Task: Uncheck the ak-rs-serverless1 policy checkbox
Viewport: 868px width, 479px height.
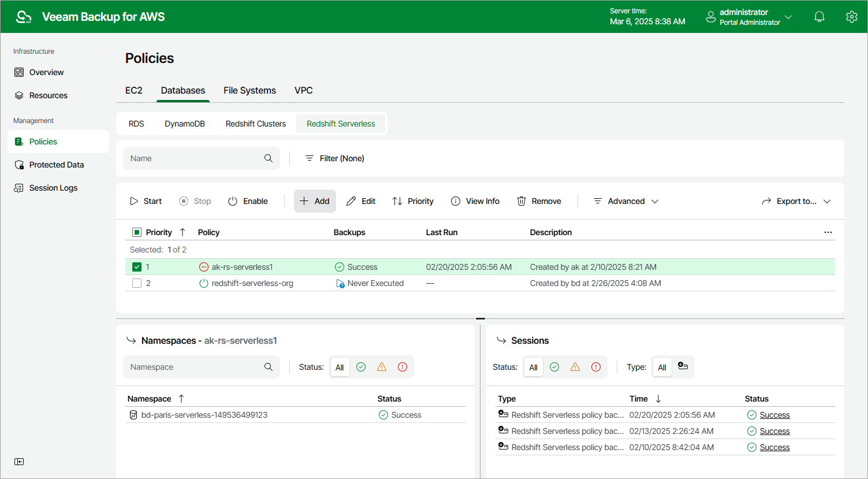Action: pos(137,267)
